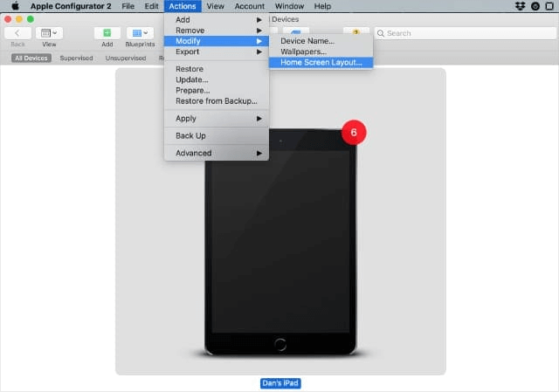Select Device Name from the submenu
Image resolution: width=559 pixels, height=392 pixels.
(x=307, y=41)
